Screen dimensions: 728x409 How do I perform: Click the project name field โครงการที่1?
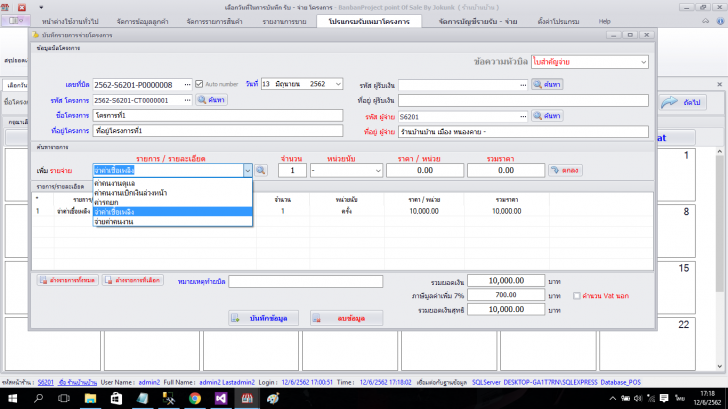[x=218, y=115]
